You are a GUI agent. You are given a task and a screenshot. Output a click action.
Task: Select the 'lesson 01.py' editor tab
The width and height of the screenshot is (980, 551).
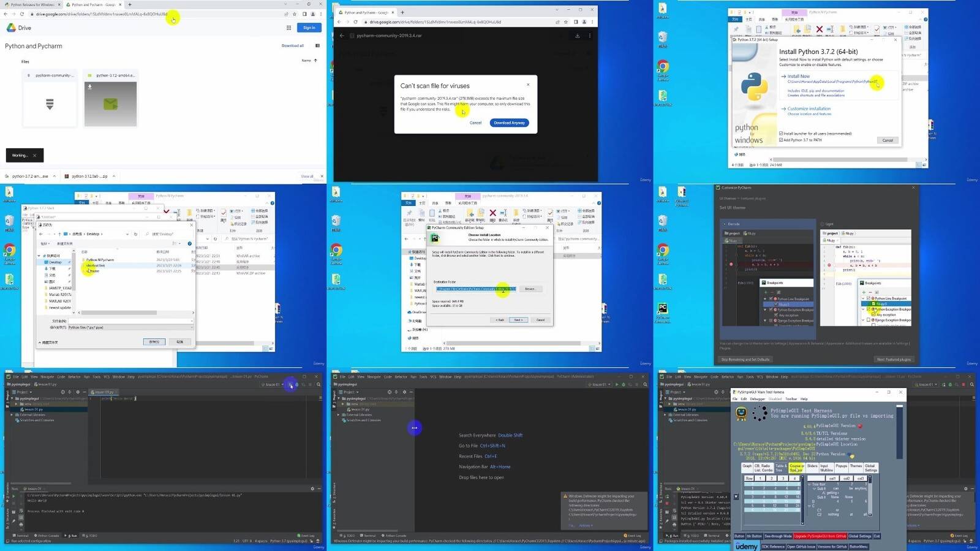coord(102,392)
